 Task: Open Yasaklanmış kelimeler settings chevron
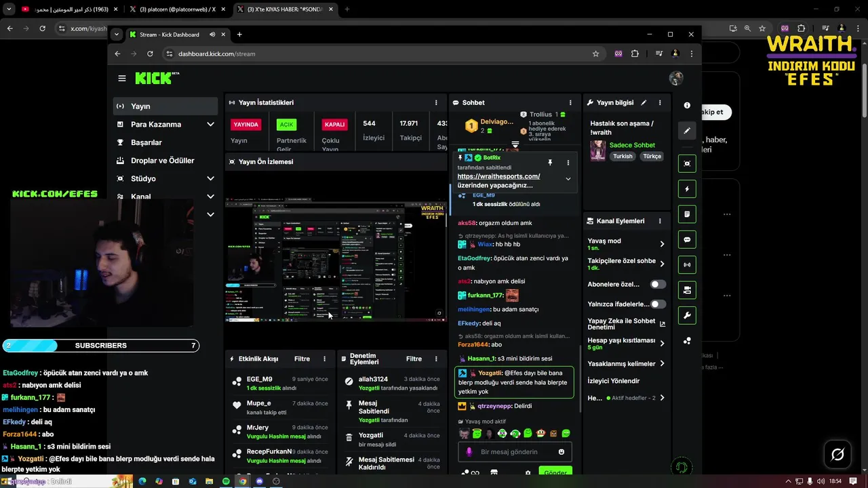[x=662, y=364]
